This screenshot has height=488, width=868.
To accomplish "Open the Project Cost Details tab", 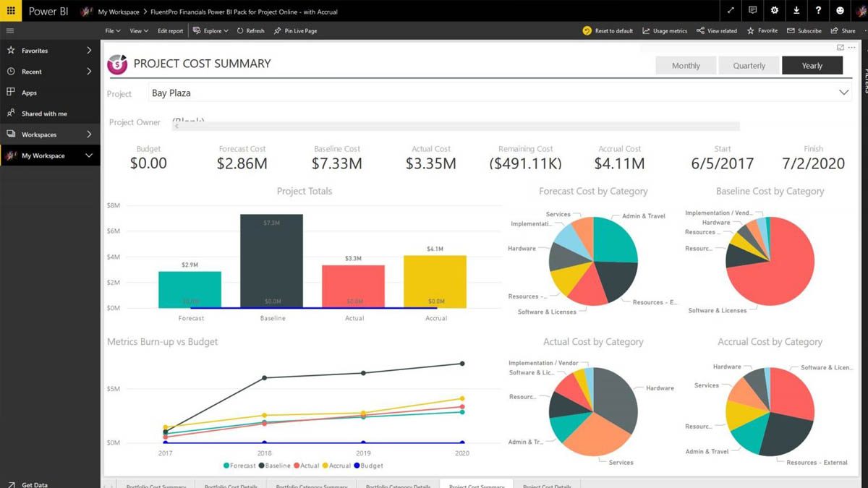I will point(547,485).
